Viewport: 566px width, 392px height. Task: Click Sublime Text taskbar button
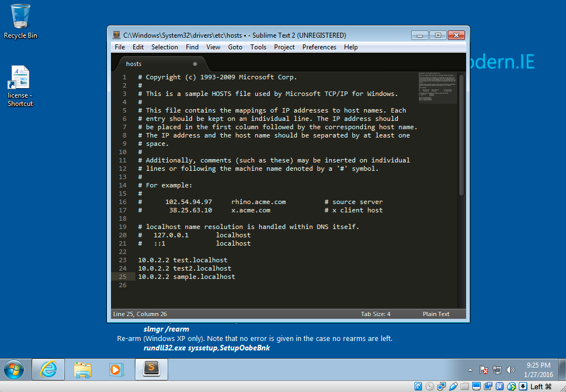point(151,369)
